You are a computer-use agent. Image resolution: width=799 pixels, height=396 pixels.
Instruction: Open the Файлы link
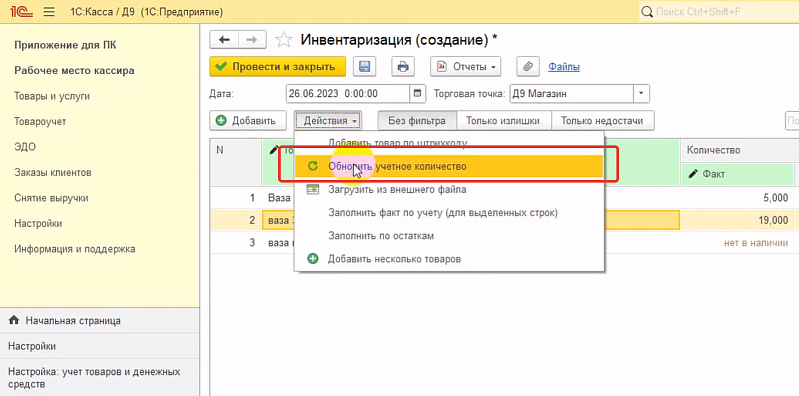tap(564, 67)
